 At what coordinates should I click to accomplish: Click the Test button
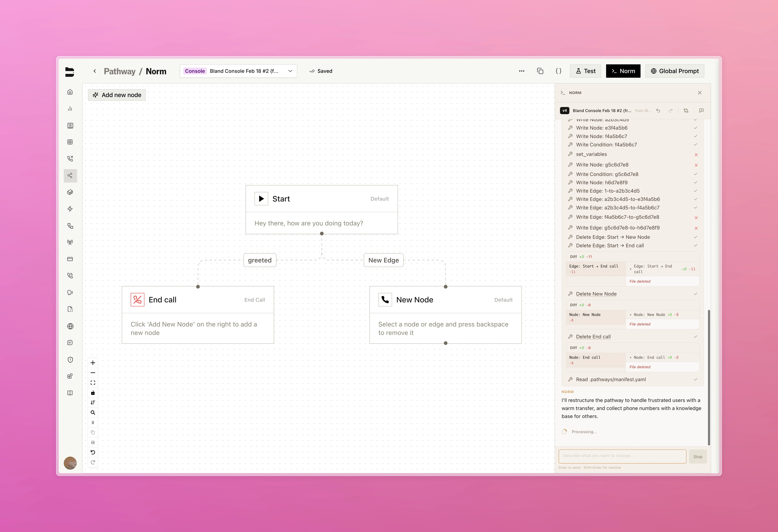coord(585,71)
